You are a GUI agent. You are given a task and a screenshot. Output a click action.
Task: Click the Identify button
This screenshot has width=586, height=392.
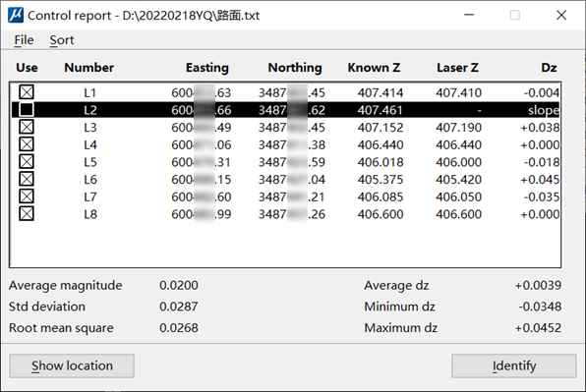coord(514,365)
